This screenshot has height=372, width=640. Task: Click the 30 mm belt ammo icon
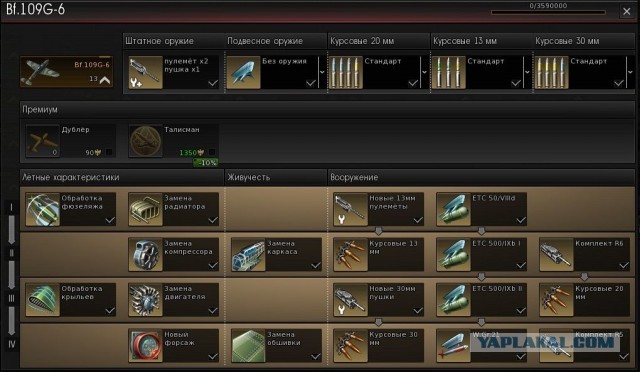(x=551, y=73)
